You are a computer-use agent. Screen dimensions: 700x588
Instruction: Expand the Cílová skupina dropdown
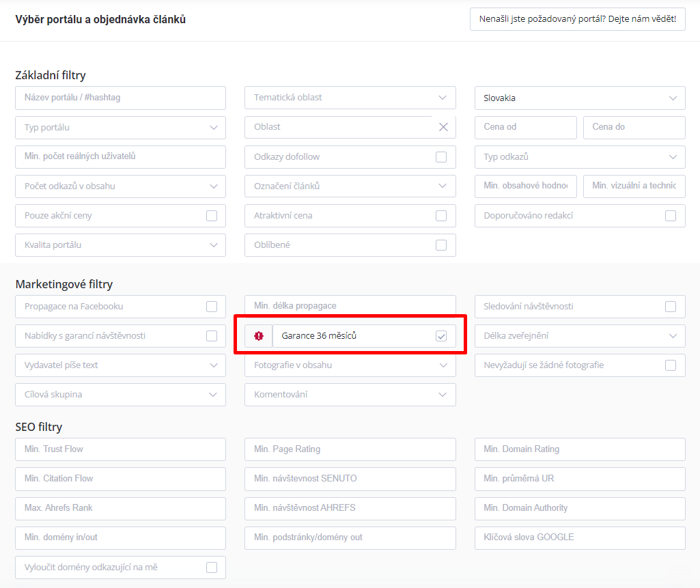tap(120, 395)
